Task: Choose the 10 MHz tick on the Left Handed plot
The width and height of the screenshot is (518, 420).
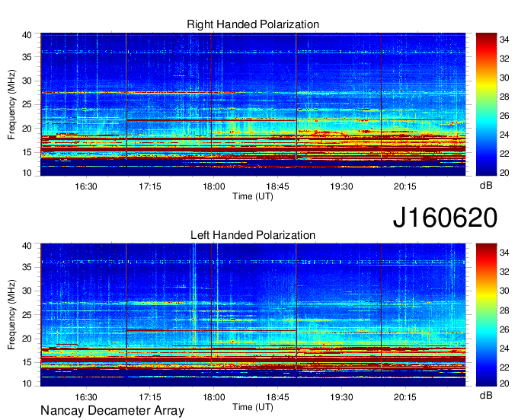Action: (x=27, y=383)
